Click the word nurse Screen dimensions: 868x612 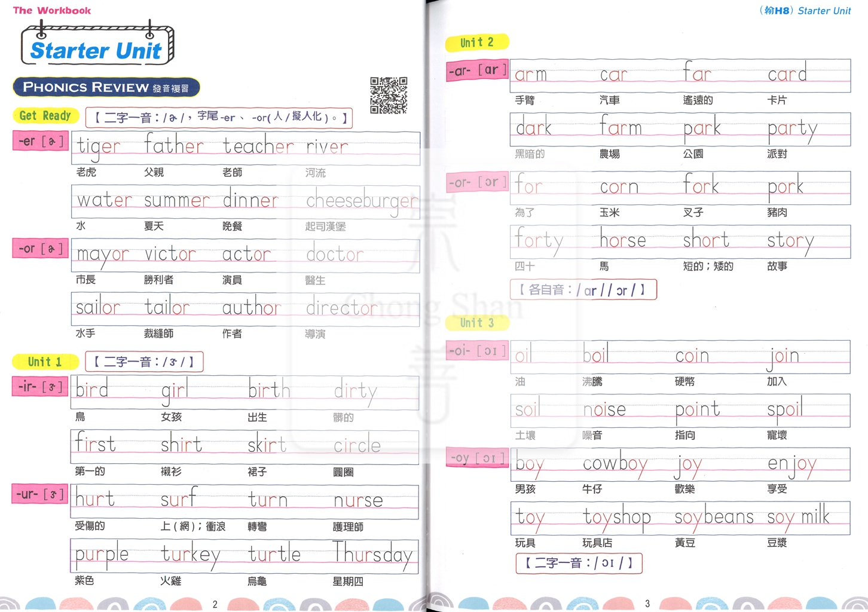[358, 500]
